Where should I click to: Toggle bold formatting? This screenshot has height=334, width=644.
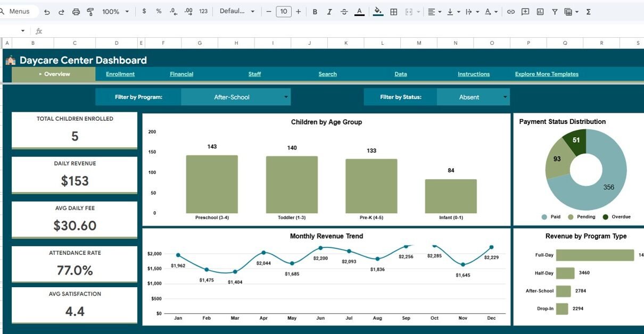tap(315, 12)
